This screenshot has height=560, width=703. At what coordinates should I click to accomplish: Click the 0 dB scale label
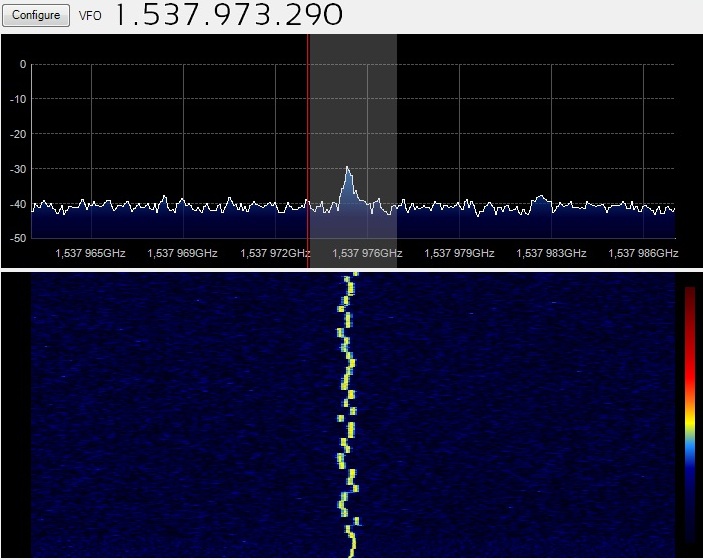pyautogui.click(x=22, y=64)
